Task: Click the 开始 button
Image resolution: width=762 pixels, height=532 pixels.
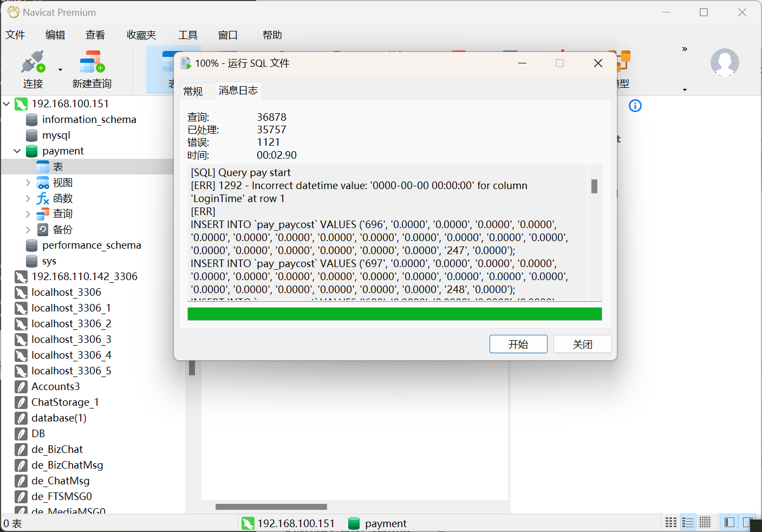Action: [518, 344]
